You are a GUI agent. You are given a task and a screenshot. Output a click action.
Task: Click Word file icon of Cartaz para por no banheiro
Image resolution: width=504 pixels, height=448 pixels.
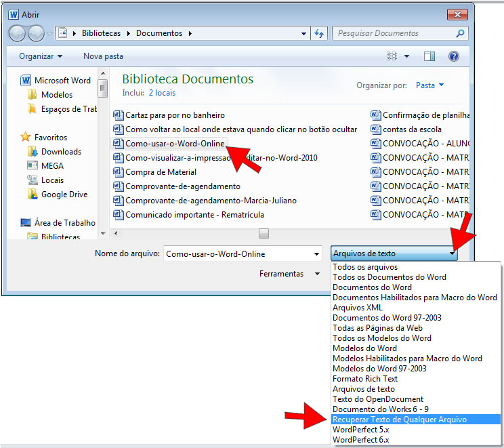tap(119, 115)
